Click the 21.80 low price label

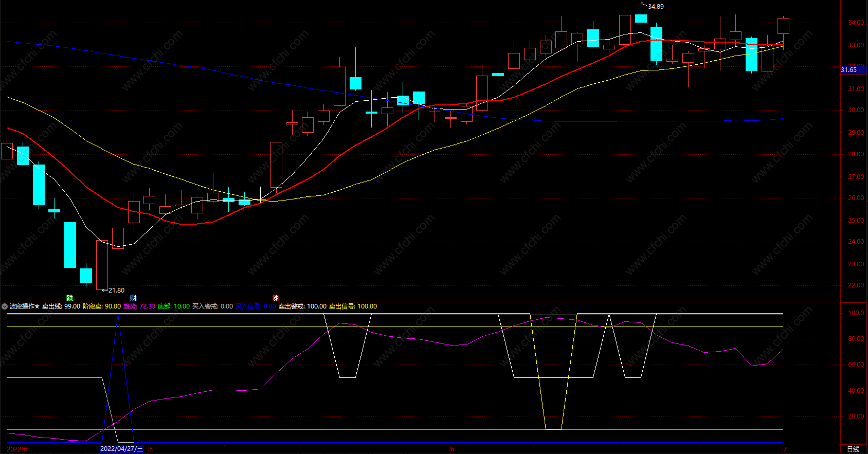(116, 290)
